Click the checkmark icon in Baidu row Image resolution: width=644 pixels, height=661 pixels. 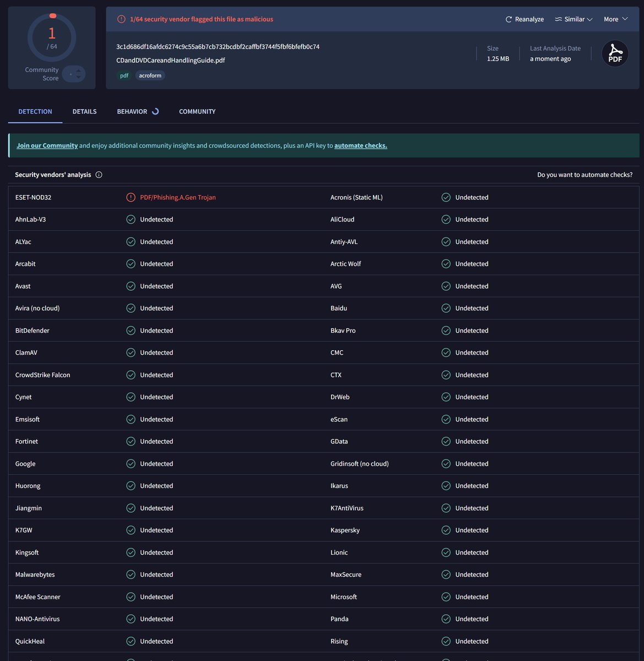[446, 308]
